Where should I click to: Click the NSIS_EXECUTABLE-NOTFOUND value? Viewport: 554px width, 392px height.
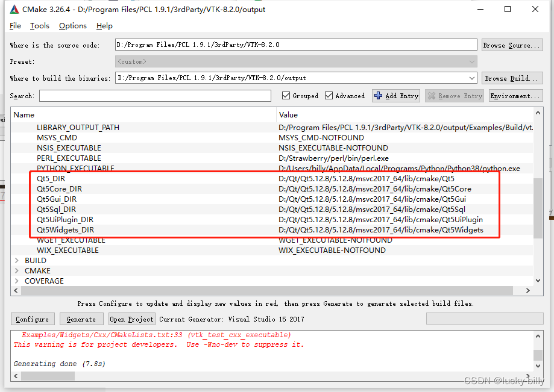coord(333,148)
